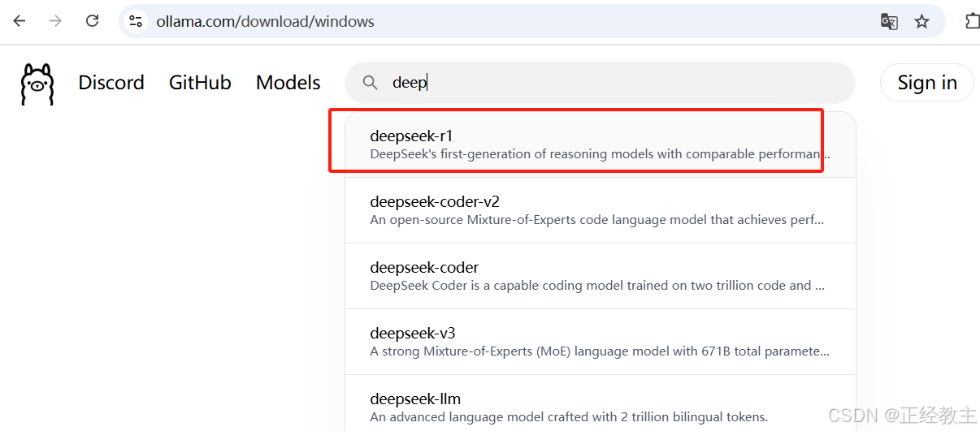Select deepseek-v3 from search results
The height and width of the screenshot is (431, 980).
[601, 342]
